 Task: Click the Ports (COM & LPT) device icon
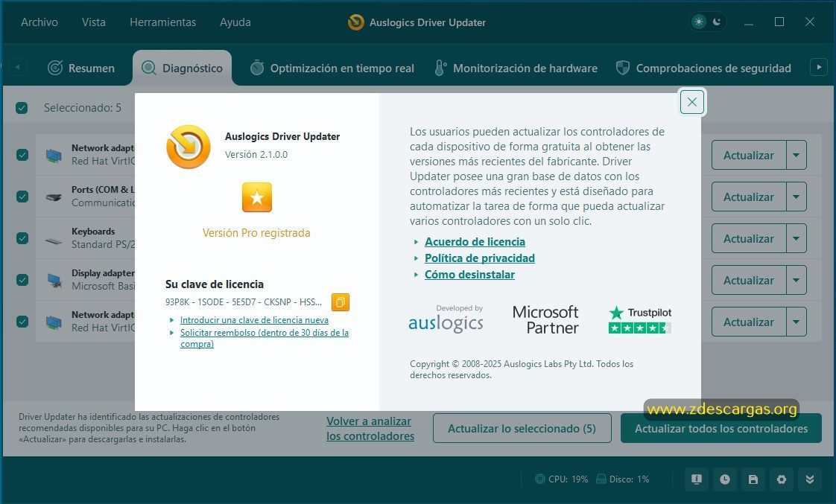tap(54, 197)
